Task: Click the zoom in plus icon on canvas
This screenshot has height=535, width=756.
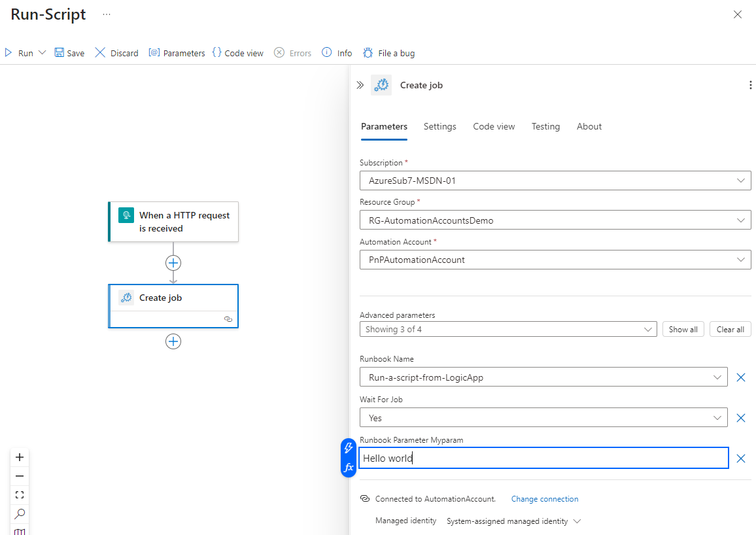Action: [x=20, y=457]
